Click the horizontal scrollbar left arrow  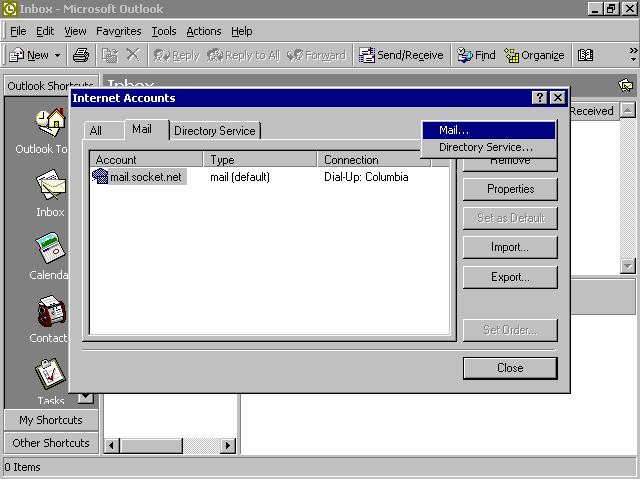tap(112, 445)
